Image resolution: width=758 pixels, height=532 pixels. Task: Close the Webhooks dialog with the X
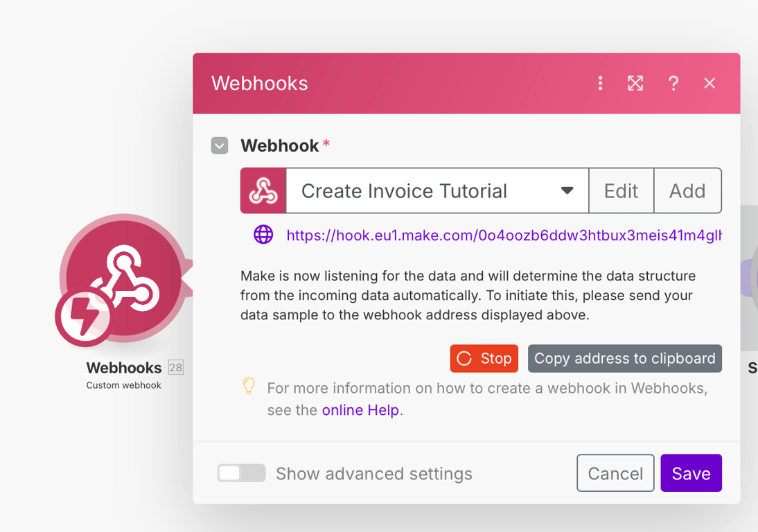[709, 83]
